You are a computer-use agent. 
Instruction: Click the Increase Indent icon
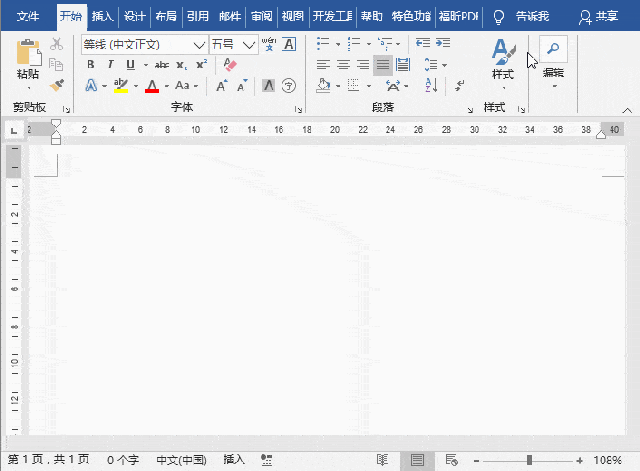click(442, 43)
